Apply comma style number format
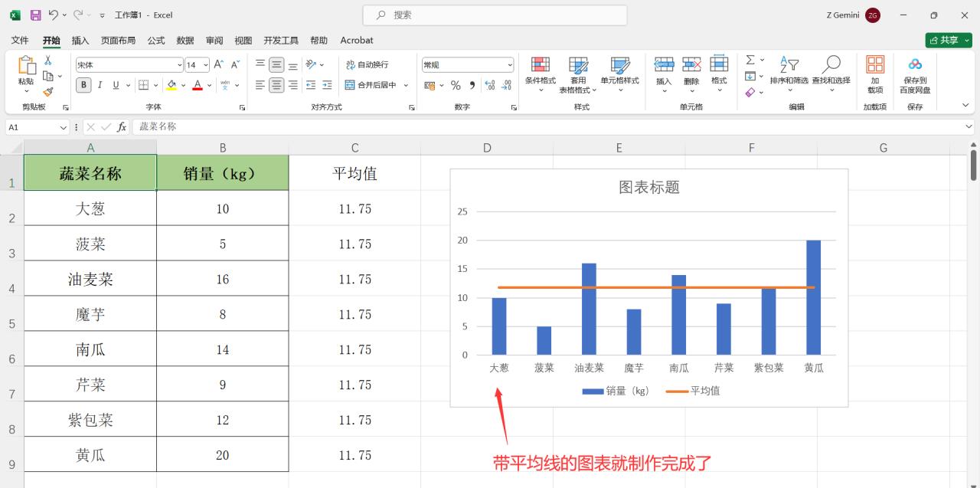Screen dimensions: 980x488 [472, 85]
